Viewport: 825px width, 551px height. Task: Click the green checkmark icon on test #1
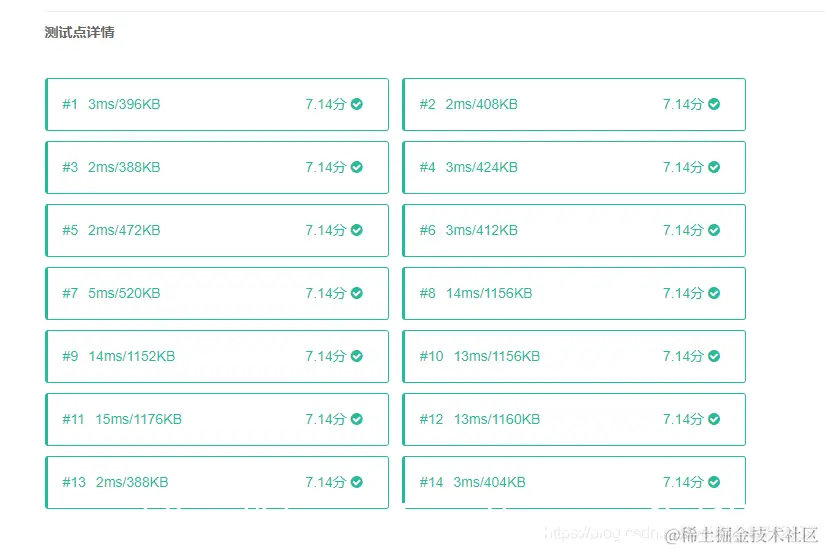click(357, 104)
